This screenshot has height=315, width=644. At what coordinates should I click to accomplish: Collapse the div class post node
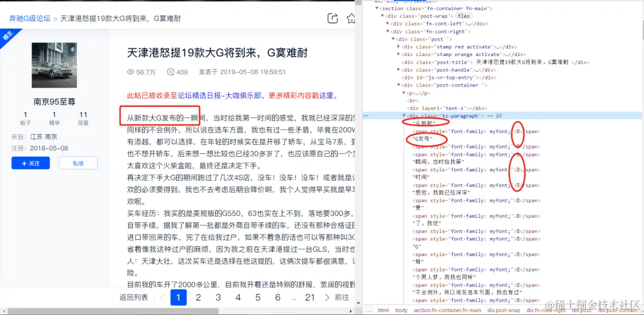tap(393, 39)
